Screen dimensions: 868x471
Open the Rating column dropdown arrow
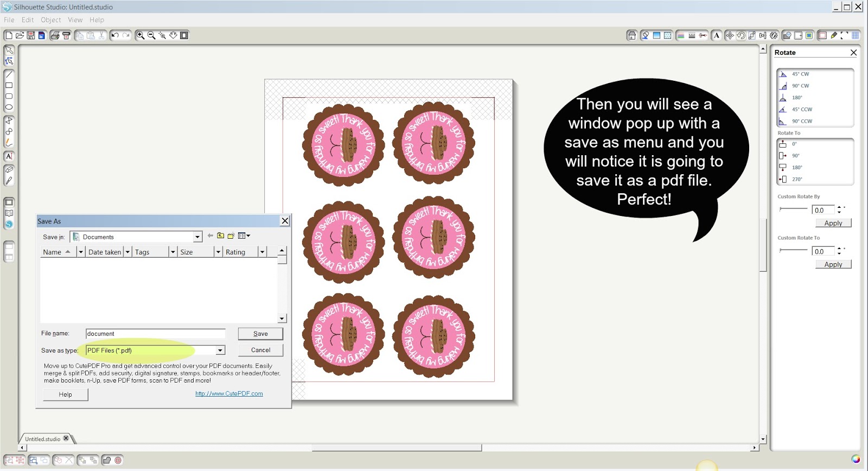click(x=262, y=252)
